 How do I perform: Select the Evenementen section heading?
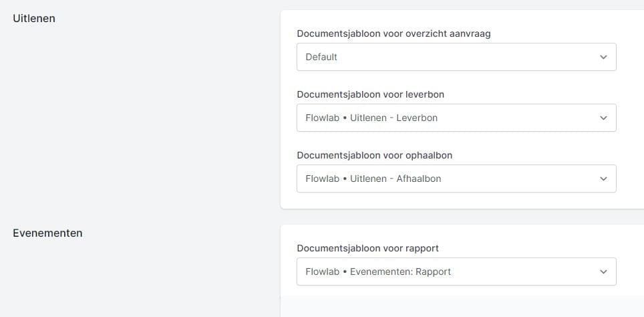pyautogui.click(x=47, y=233)
